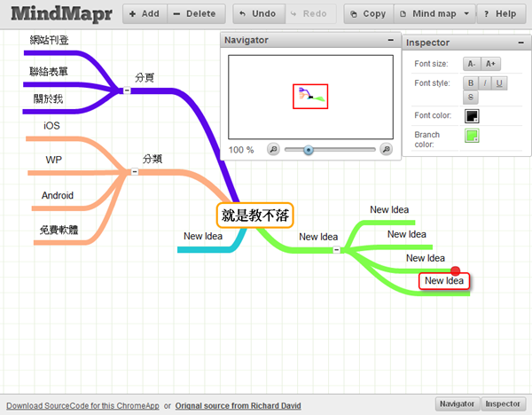The height and width of the screenshot is (415, 532).
Task: Collapse the 分類 branch
Action: [135, 172]
